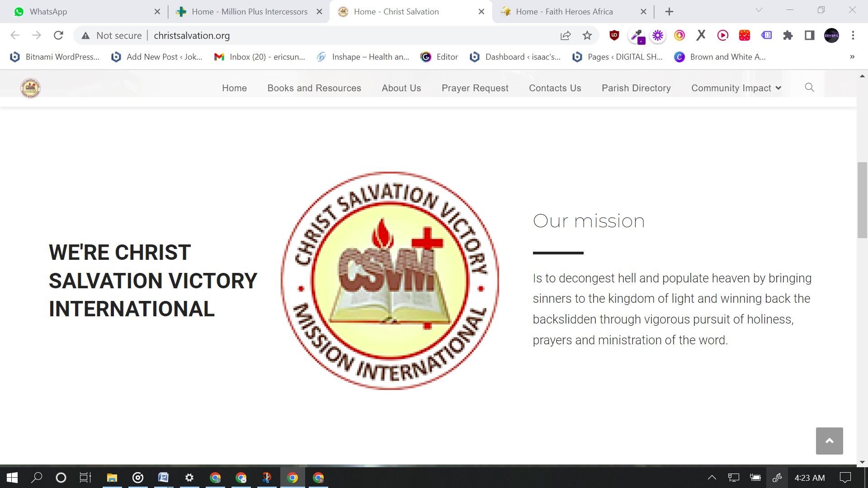Open Windows taskbar search
868x488 pixels.
[x=37, y=478]
